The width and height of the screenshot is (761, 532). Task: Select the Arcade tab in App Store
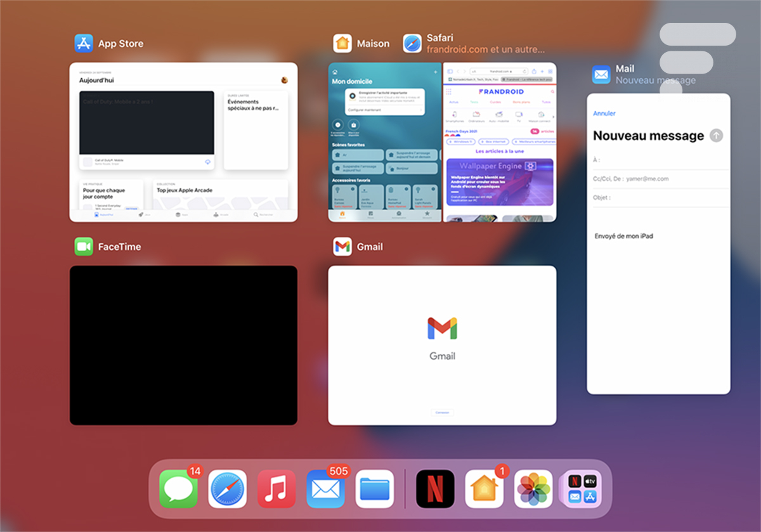(x=219, y=215)
